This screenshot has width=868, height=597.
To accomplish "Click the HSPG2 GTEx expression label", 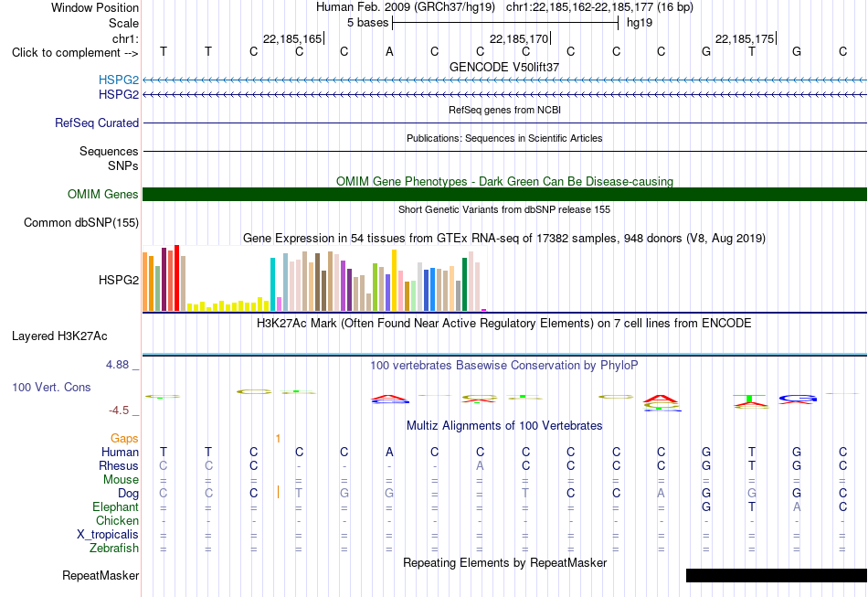I will (119, 281).
